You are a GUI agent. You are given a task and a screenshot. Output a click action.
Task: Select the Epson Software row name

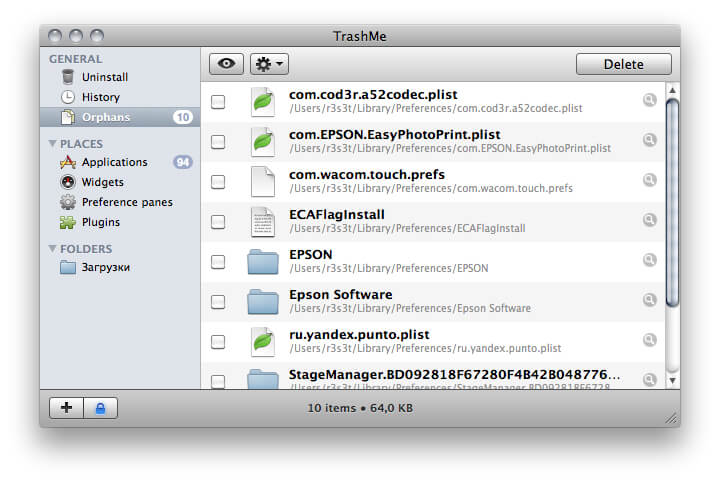coord(340,294)
